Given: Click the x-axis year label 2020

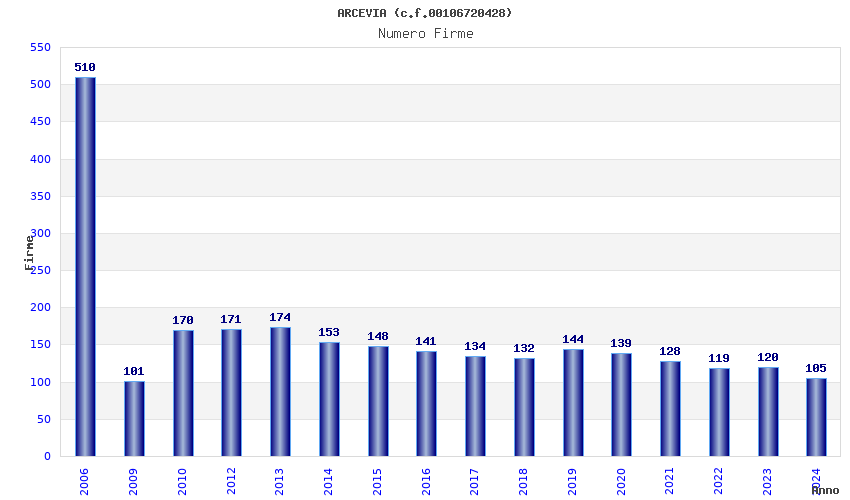Looking at the screenshot, I should [x=621, y=482].
